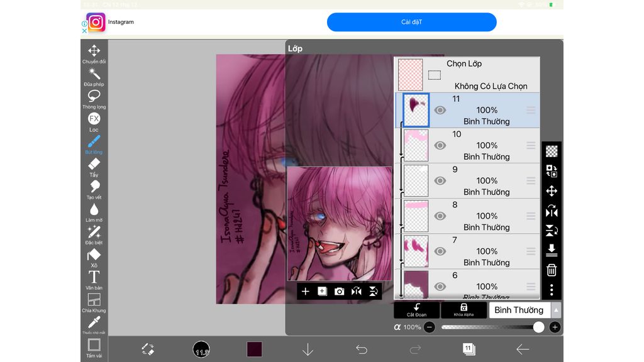This screenshot has width=644, height=362.
Task: Toggle Cắt Đoạn clipping
Action: point(416,310)
